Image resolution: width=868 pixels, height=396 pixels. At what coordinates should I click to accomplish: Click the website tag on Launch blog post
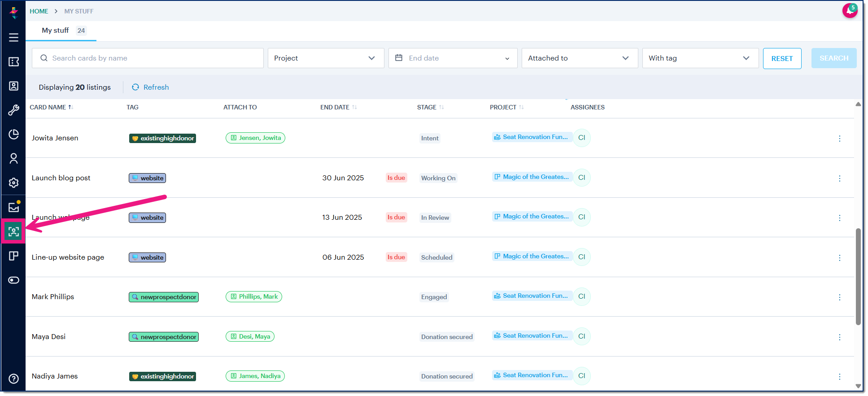[148, 178]
